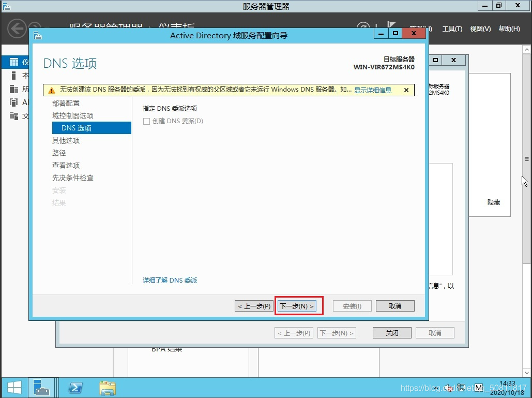Open the 工具(T) menu in Server Manager
The height and width of the screenshot is (398, 532).
[x=452, y=29]
